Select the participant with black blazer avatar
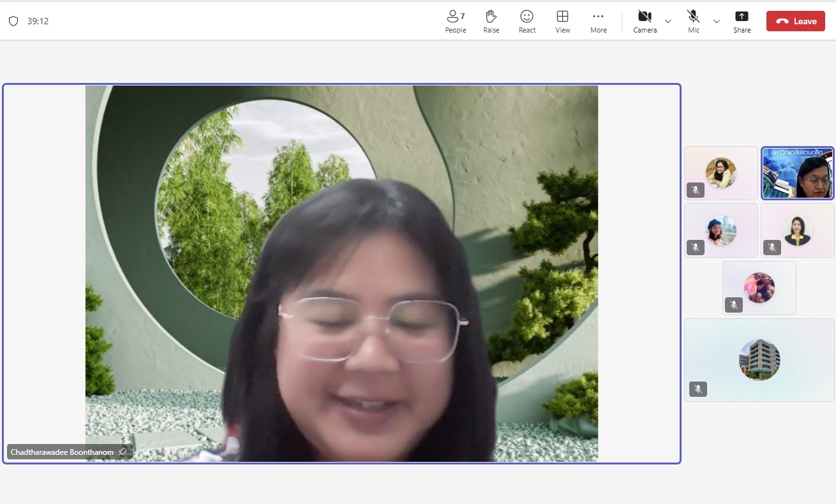The height and width of the screenshot is (504, 836). [797, 230]
